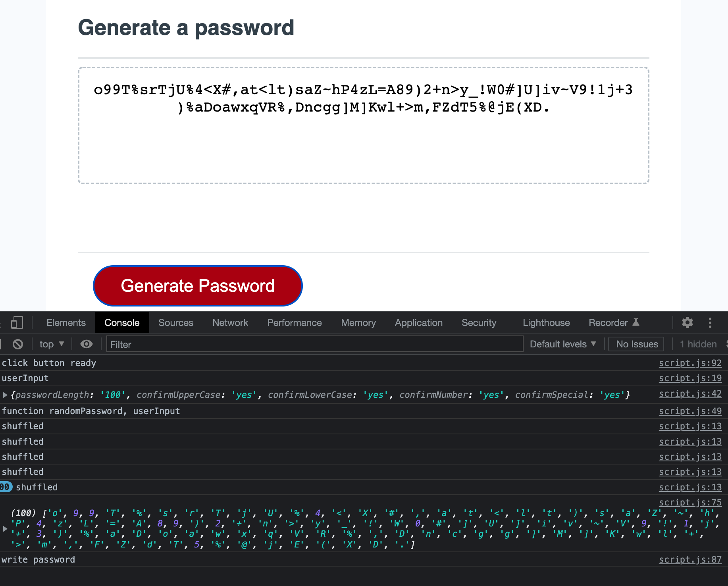Expand the 100-element character array
Image resolution: width=728 pixels, height=586 pixels.
pyautogui.click(x=5, y=528)
